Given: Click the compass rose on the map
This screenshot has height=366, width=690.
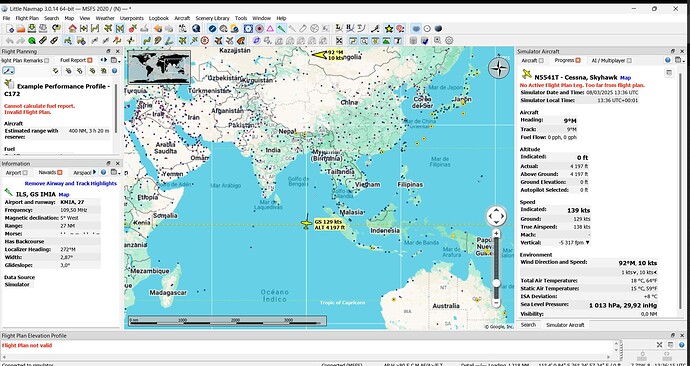Looking at the screenshot, I should (499, 68).
